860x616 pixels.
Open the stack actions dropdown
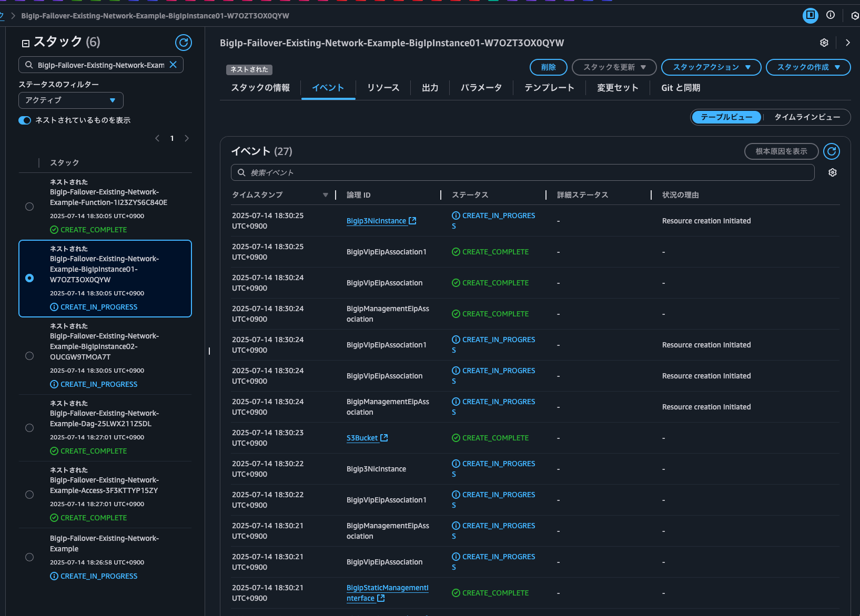click(711, 67)
